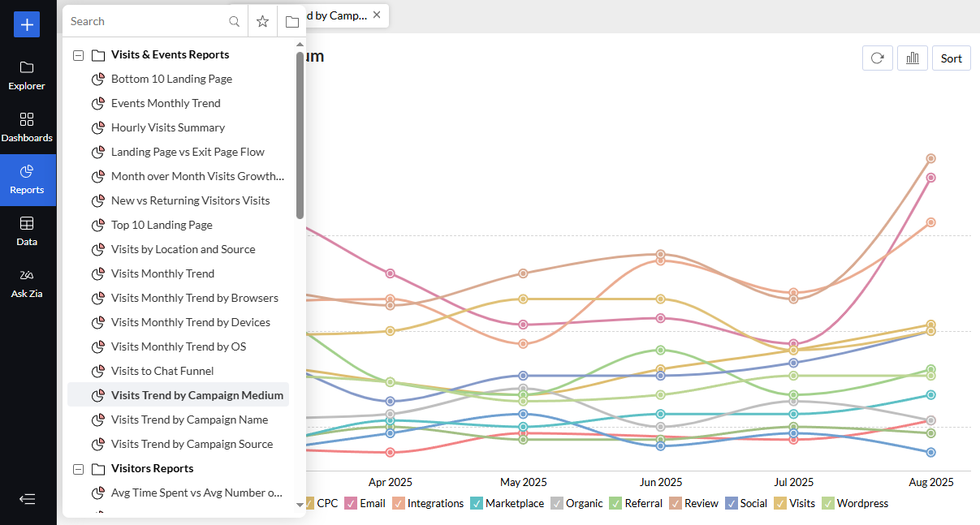Viewport: 980px width, 525px height.
Task: Open the Sort options
Action: point(952,58)
